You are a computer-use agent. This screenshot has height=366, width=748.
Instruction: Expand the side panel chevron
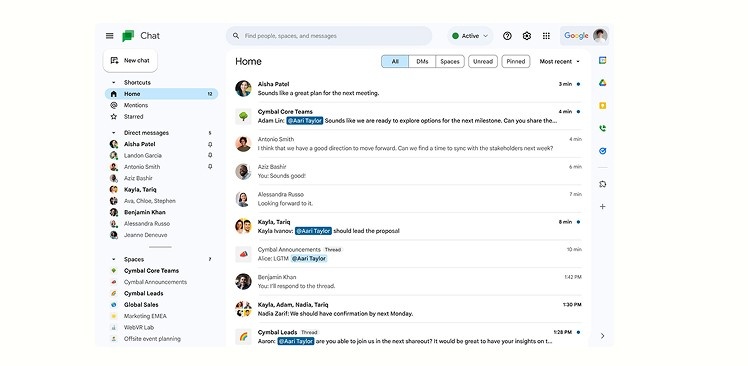[x=603, y=336]
